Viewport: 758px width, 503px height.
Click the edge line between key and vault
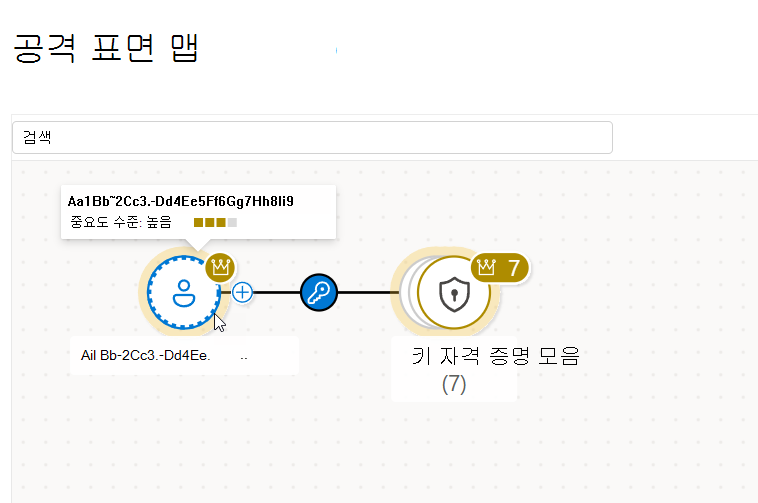pos(368,292)
